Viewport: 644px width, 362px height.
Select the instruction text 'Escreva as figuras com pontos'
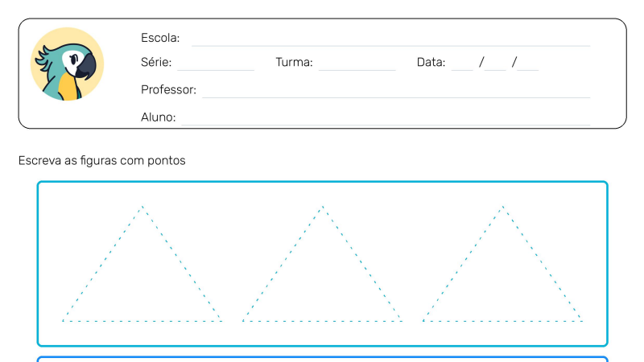tap(102, 160)
